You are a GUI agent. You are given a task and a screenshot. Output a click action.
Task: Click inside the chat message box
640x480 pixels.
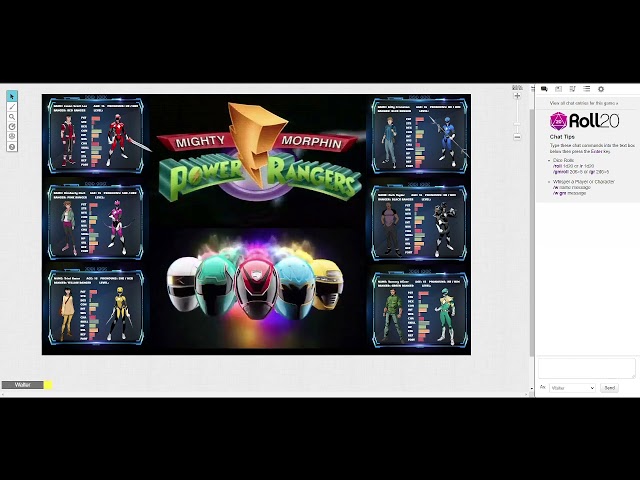click(587, 369)
